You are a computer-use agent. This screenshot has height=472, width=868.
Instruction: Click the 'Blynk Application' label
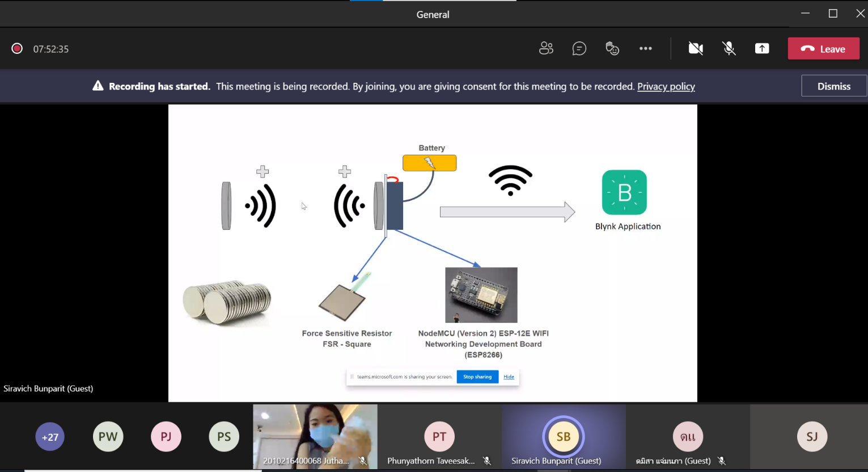coord(628,226)
